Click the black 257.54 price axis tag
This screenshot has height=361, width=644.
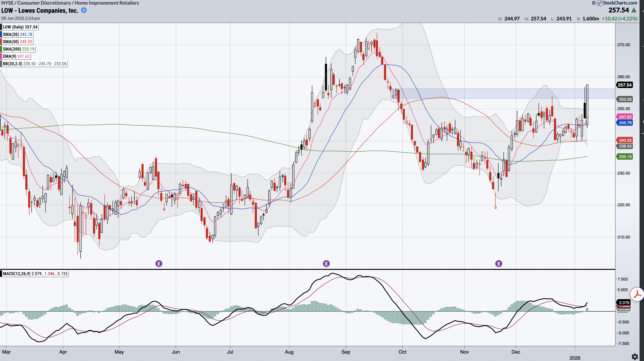(625, 85)
